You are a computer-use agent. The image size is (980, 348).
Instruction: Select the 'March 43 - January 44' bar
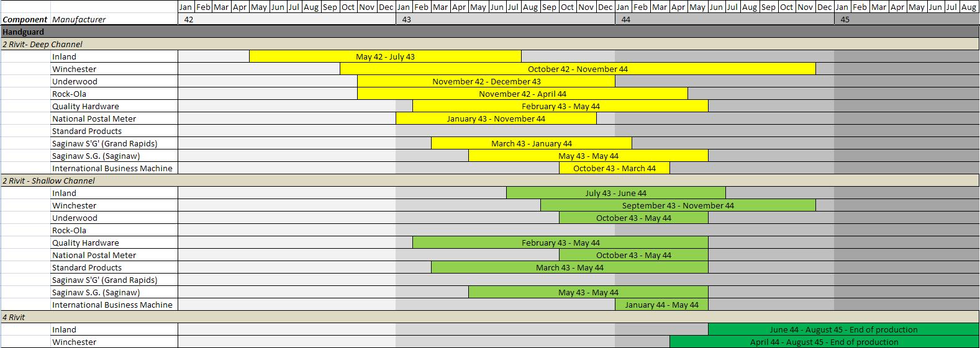pyautogui.click(x=532, y=143)
